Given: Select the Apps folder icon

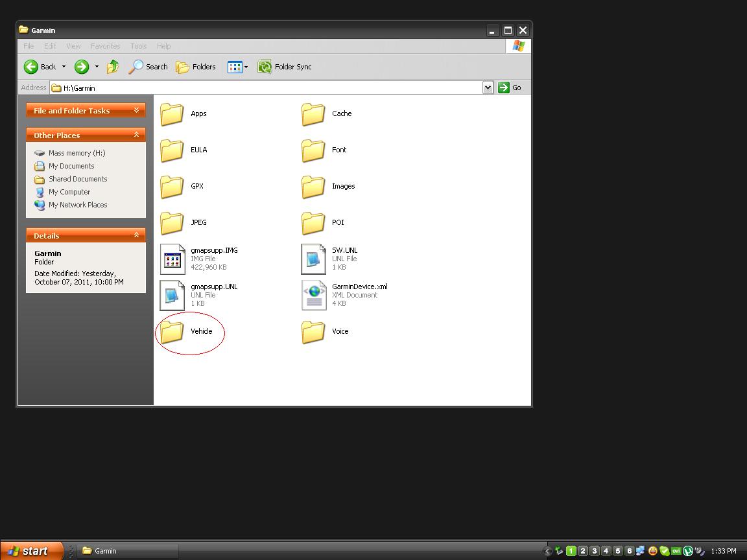Looking at the screenshot, I should [x=171, y=114].
